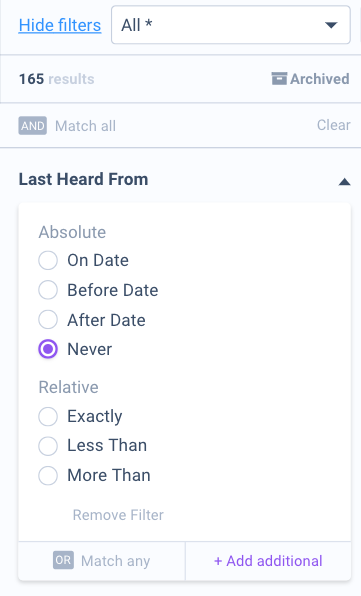Open the All * dropdown arrow
Screen dimensions: 361x596
(331, 25)
